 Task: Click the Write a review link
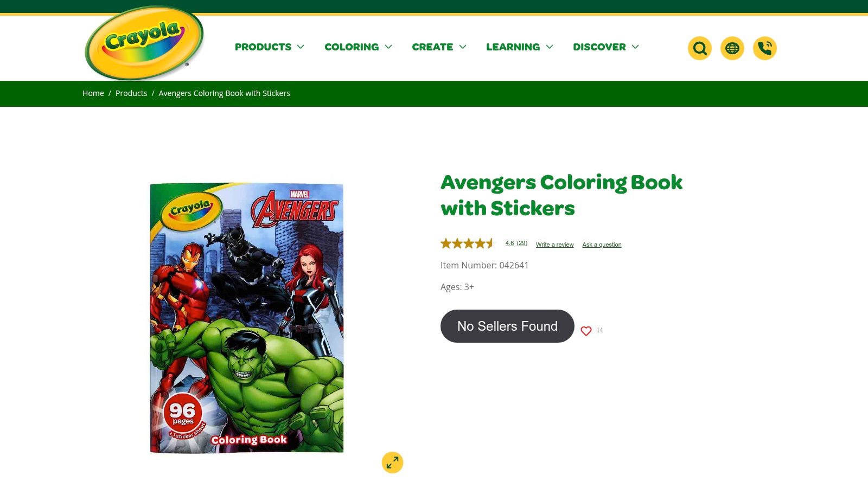[x=554, y=245]
